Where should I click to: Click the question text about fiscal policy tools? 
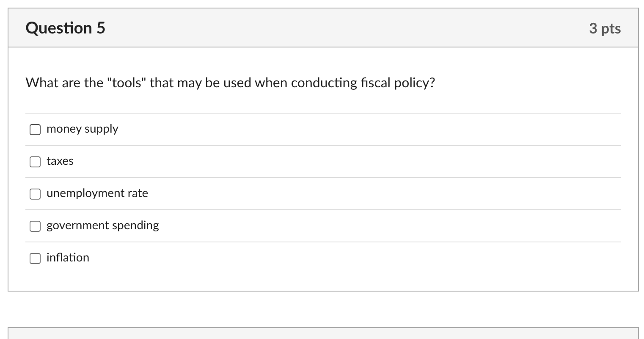(x=230, y=83)
